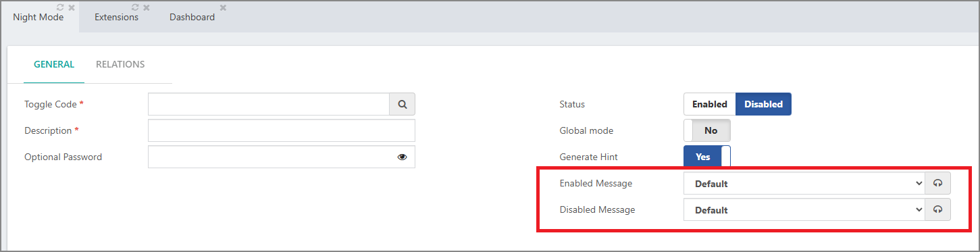Image resolution: width=980 pixels, height=252 pixels.
Task: Toggle the Generate Hint switch
Action: pyautogui.click(x=707, y=157)
